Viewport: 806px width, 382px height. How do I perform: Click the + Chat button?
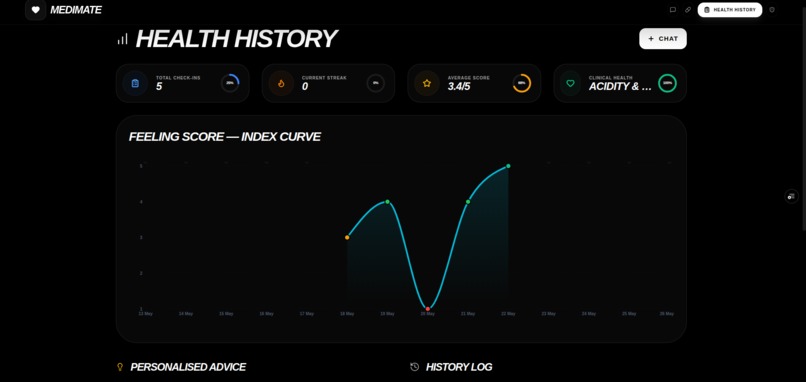663,39
